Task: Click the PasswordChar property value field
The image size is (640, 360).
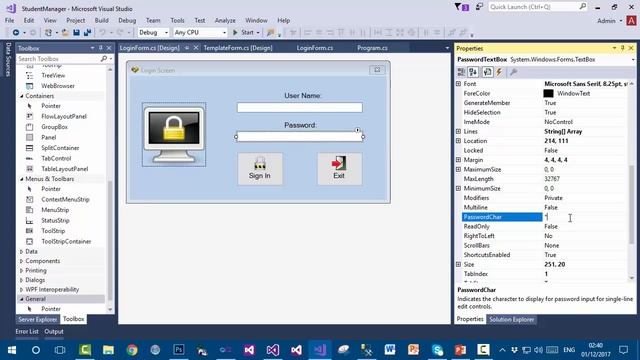Action: click(584, 217)
